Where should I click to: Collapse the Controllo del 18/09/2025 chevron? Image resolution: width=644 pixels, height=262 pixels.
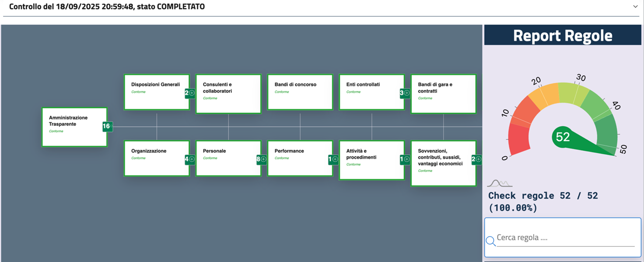635,7
